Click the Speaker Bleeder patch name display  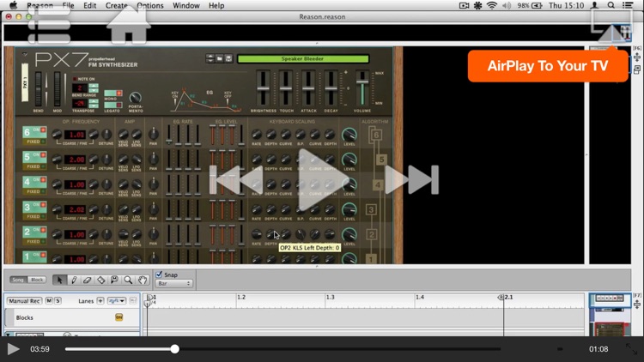[303, 58]
